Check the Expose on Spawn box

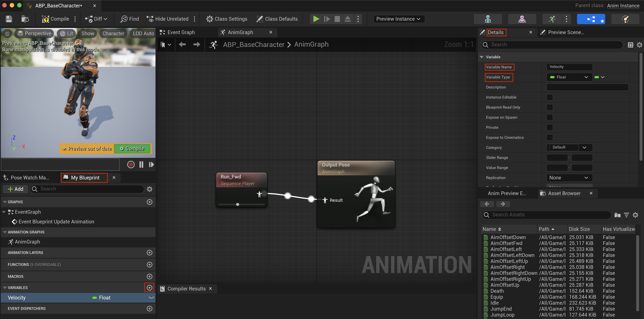(550, 117)
